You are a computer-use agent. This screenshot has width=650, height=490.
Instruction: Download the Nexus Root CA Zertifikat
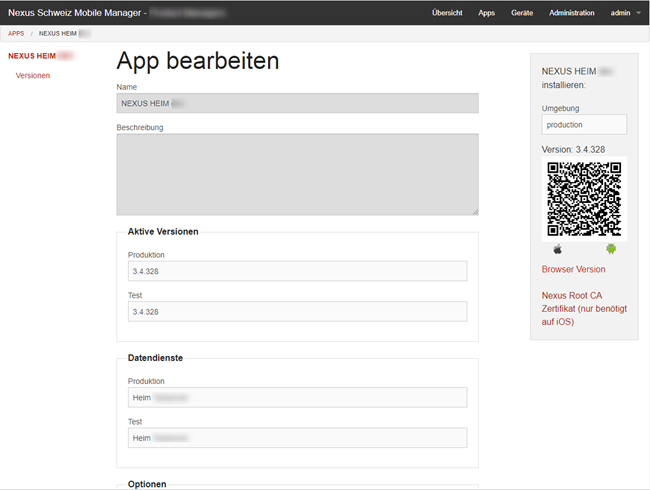pyautogui.click(x=584, y=308)
